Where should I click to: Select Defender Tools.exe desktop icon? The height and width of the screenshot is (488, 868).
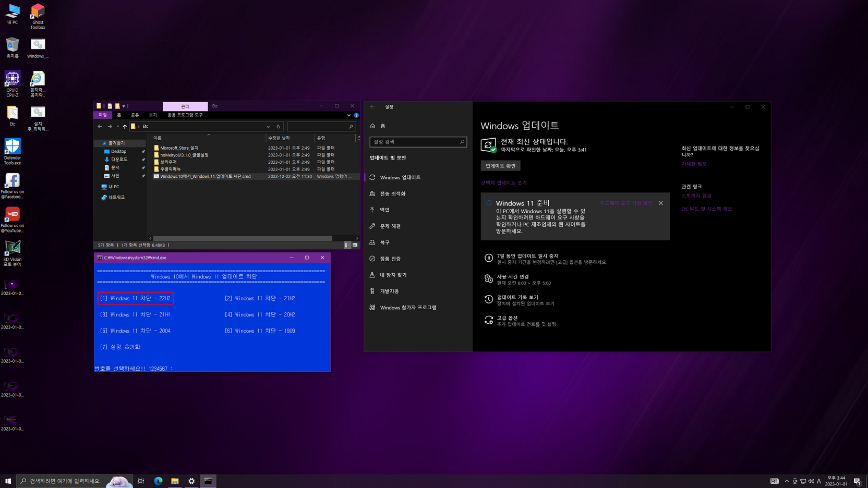13,152
